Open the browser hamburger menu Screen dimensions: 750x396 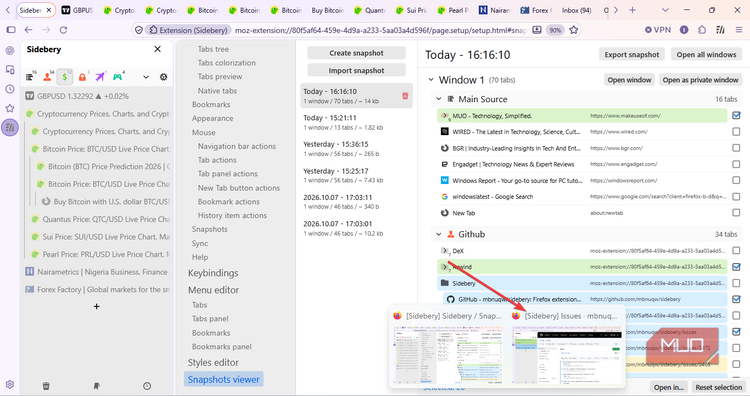click(x=739, y=30)
